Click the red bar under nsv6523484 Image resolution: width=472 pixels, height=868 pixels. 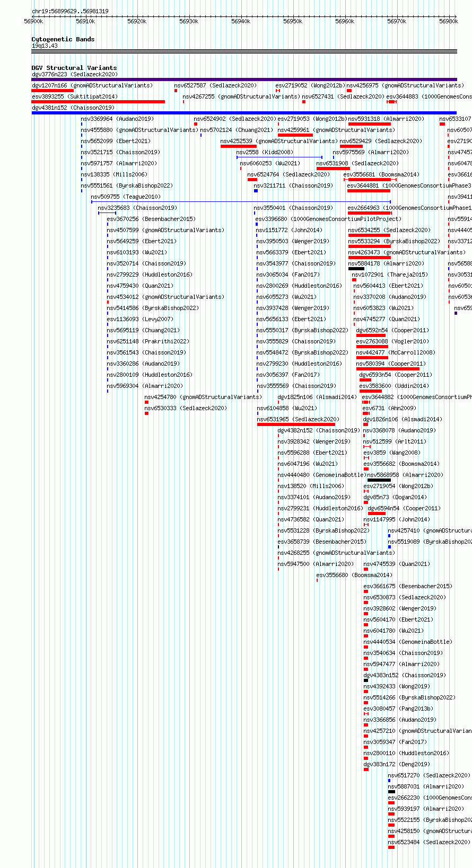coord(391,847)
